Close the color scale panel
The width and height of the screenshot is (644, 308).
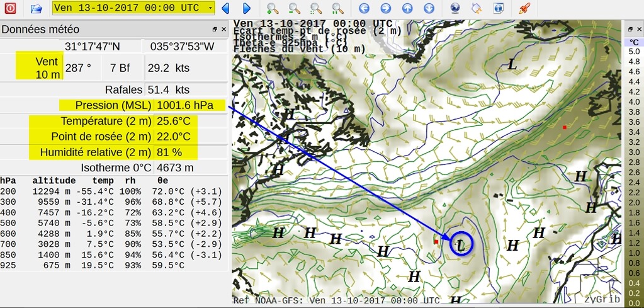(x=640, y=29)
